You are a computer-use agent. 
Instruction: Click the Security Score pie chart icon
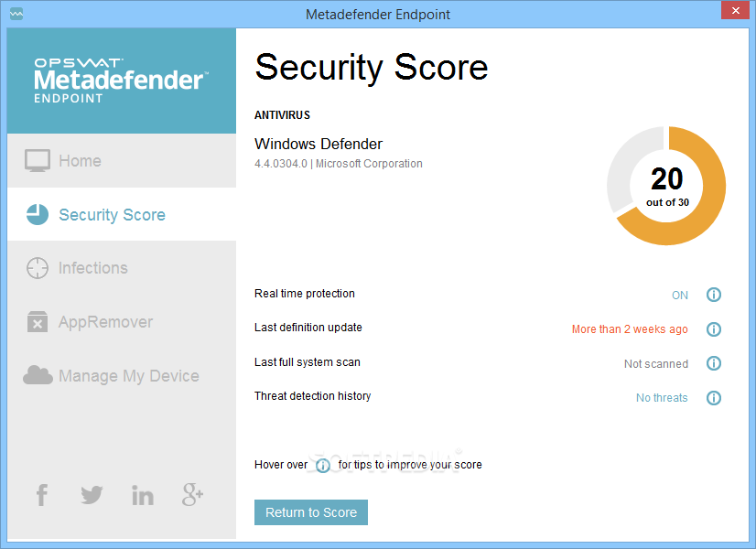pyautogui.click(x=38, y=214)
